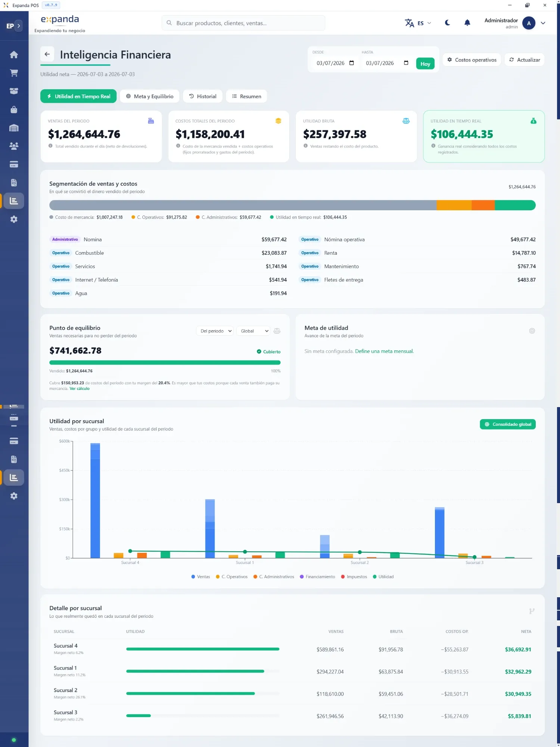Open the Global scope dropdown
Screen dimensions: 560x747
[x=253, y=331]
